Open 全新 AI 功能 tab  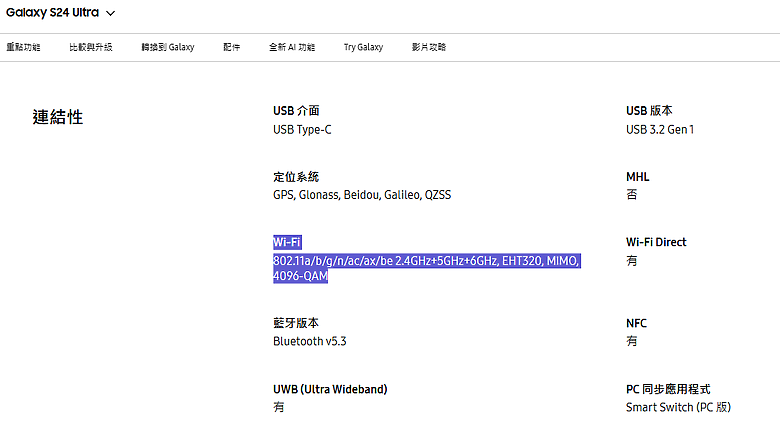292,47
